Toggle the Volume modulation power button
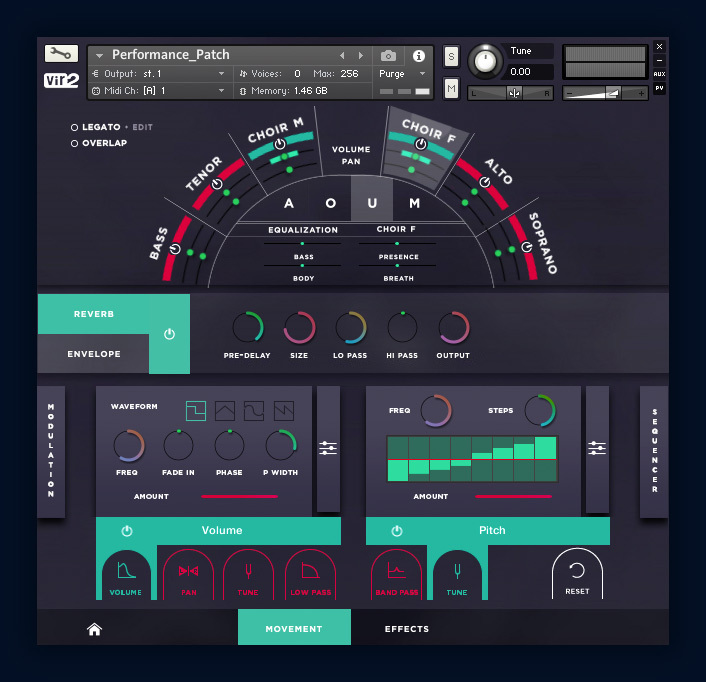This screenshot has width=706, height=682. tap(127, 531)
